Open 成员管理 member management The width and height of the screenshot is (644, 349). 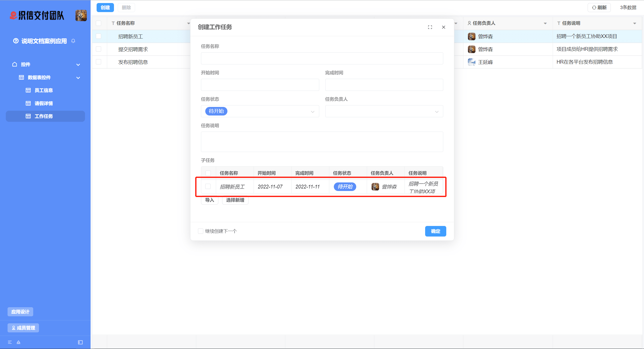click(x=23, y=328)
